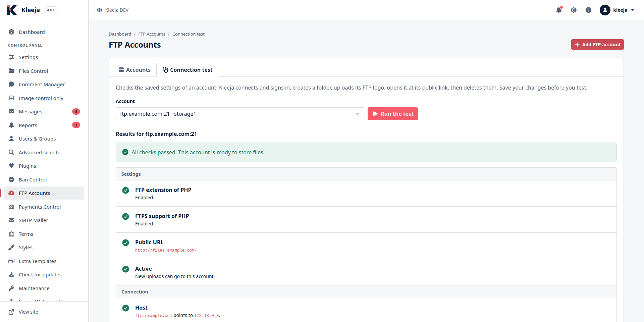The height and width of the screenshot is (322, 644).
Task: Click the Ban Control icon
Action: click(11, 179)
